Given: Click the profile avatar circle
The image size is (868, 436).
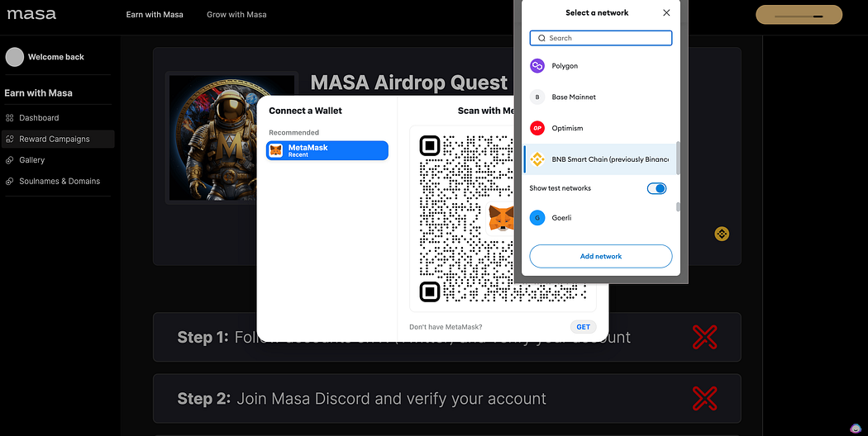Looking at the screenshot, I should pos(14,57).
